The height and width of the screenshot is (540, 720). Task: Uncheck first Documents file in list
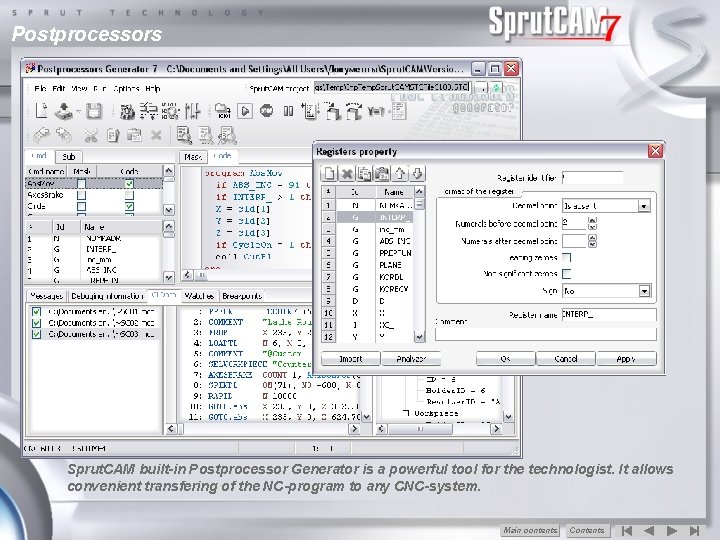[x=36, y=312]
